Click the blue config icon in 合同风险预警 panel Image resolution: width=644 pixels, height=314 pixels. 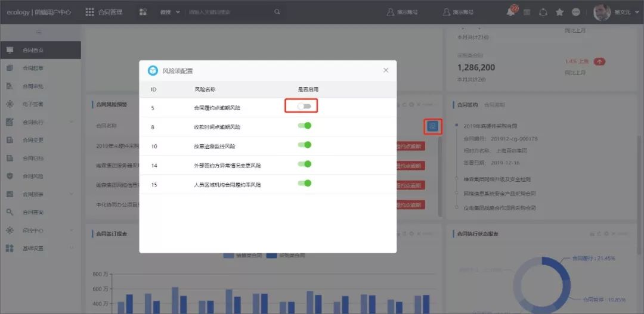tap(433, 126)
